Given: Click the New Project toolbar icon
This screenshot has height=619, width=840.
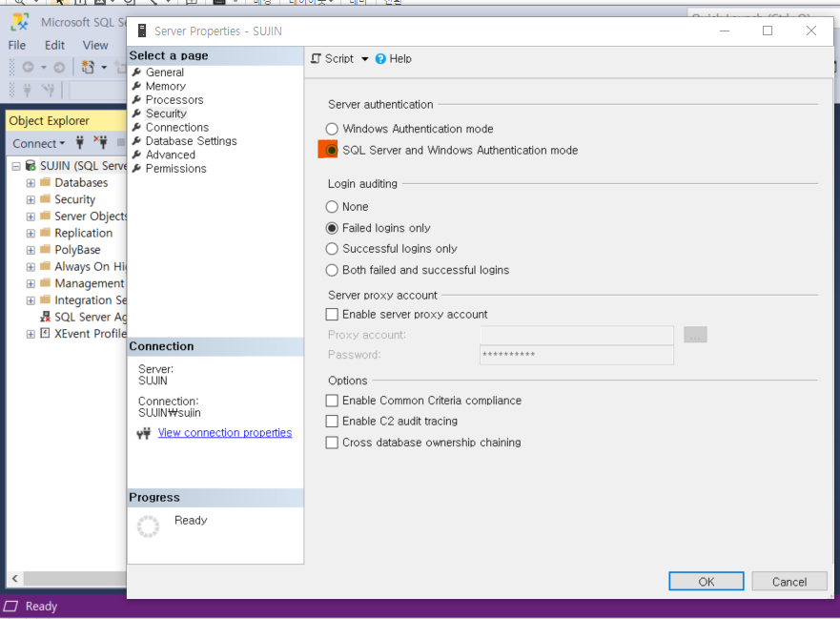Looking at the screenshot, I should coord(88,67).
